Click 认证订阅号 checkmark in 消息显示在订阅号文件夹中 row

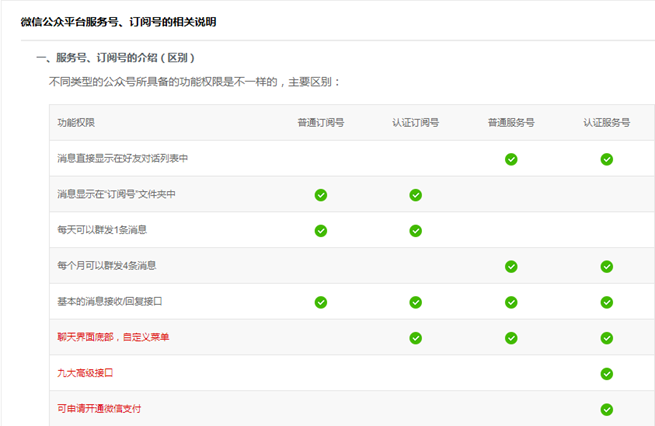pos(416,195)
